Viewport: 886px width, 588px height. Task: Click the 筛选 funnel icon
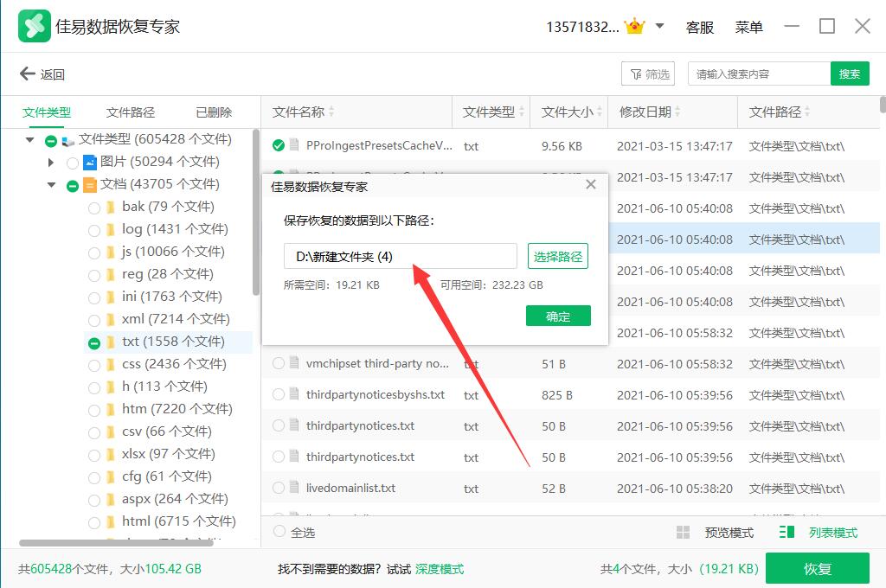(x=636, y=74)
